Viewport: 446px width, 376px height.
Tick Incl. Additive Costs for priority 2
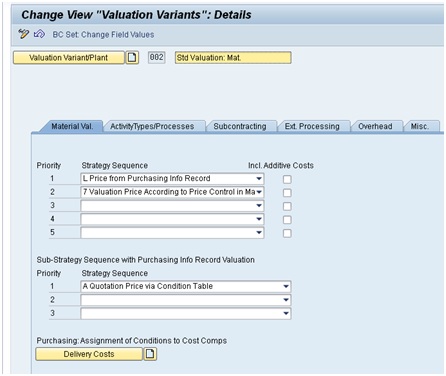pyautogui.click(x=287, y=193)
